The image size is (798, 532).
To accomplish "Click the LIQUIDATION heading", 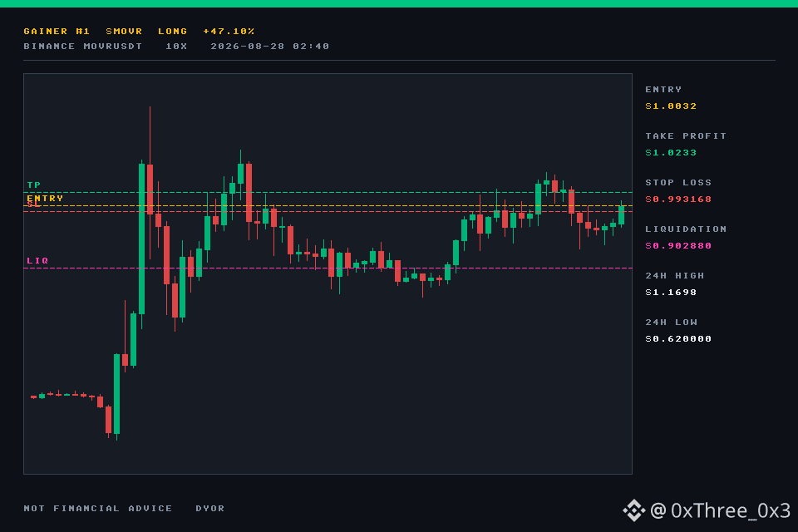I will (686, 229).
